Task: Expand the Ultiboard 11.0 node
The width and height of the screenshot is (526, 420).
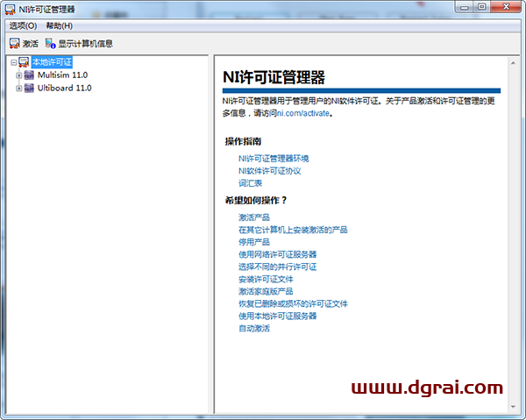Action: pyautogui.click(x=19, y=89)
